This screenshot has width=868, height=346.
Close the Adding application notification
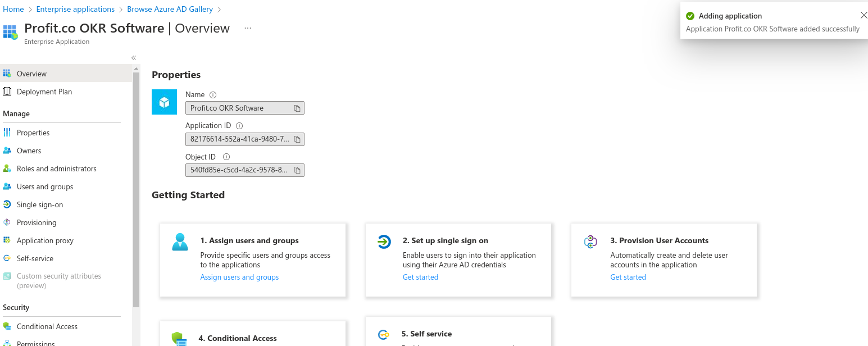click(x=864, y=16)
